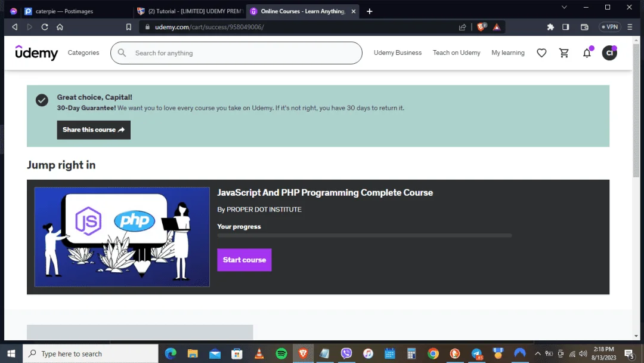Open Google Chrome from taskbar
This screenshot has width=644, height=363.
coord(433,353)
